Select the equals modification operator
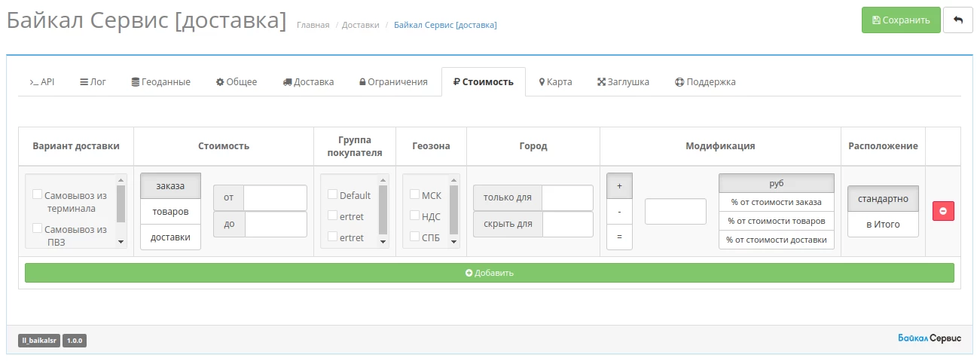Screen dimensions: 980x361 point(619,237)
